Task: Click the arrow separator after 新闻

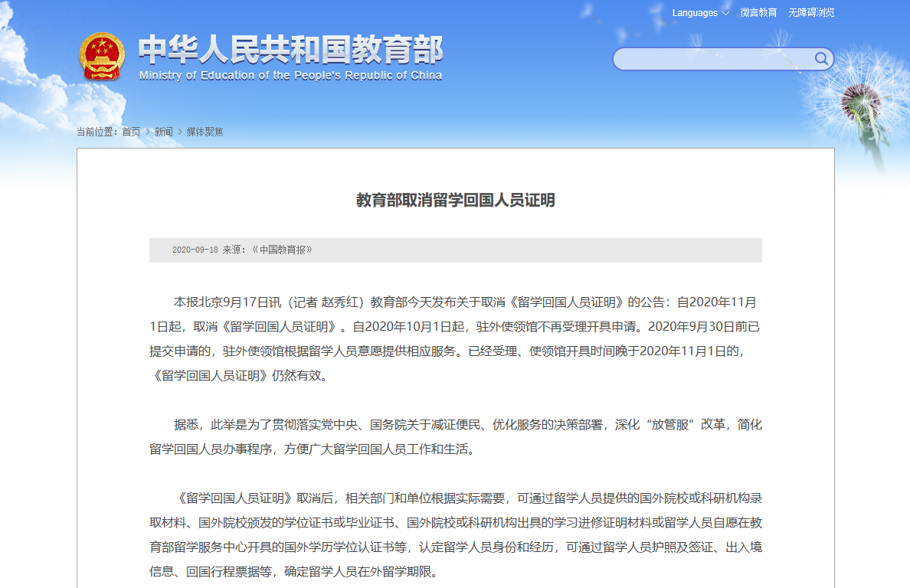Action: coord(180,132)
